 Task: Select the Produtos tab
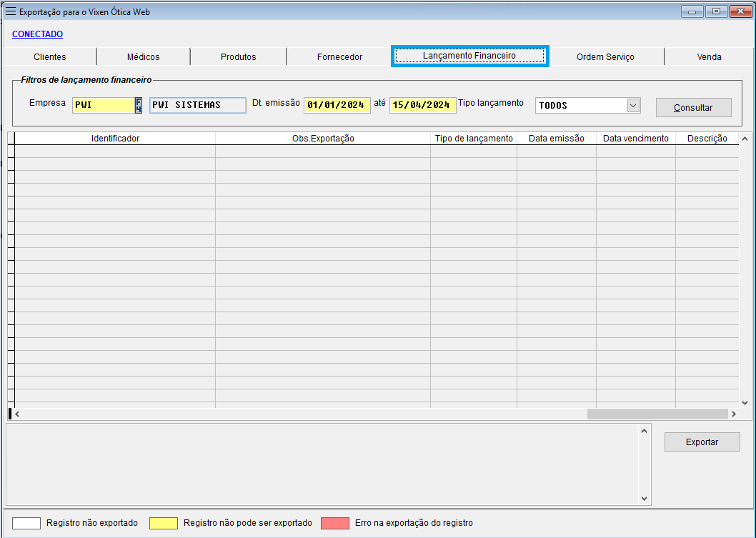[x=238, y=57]
